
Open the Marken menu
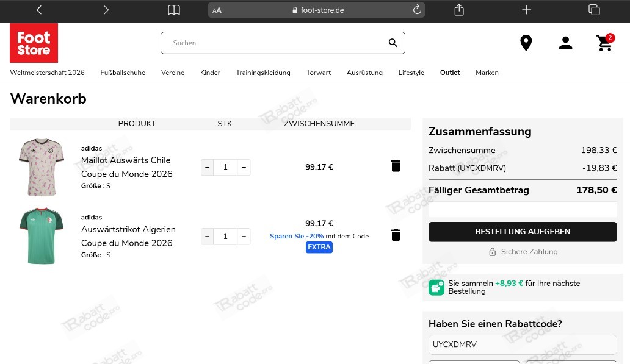click(x=487, y=73)
